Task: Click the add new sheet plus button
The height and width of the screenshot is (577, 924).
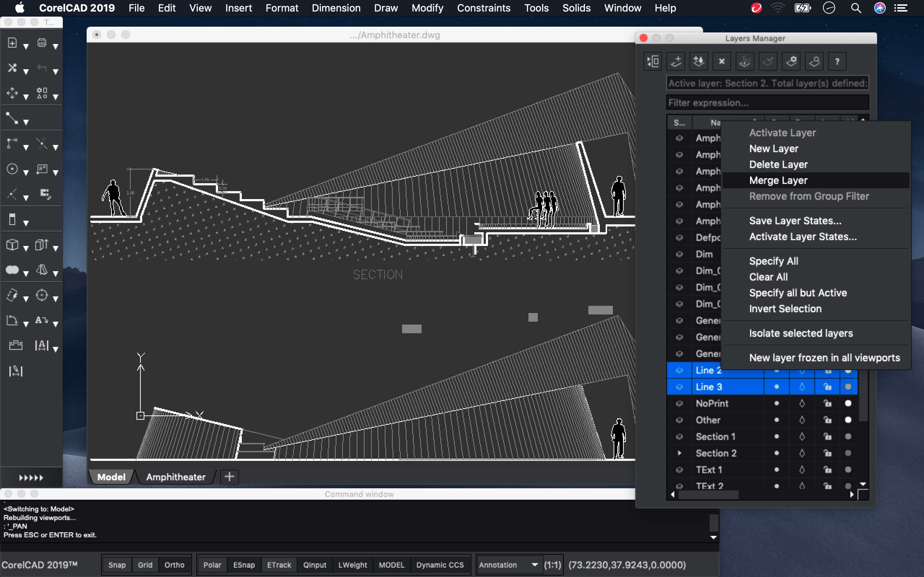Action: pyautogui.click(x=230, y=477)
